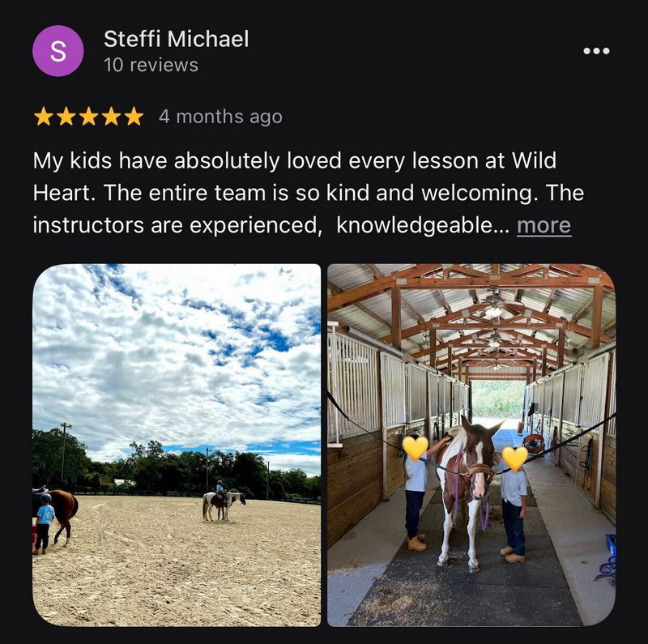Click the second yellow rating star
Viewport: 648px width, 644px height.
pyautogui.click(x=66, y=116)
